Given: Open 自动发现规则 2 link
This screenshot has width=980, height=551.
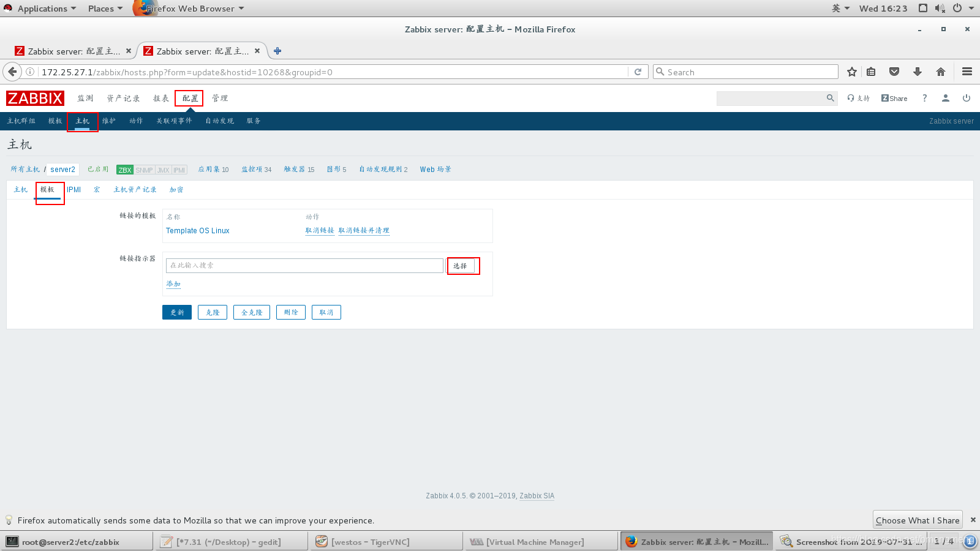Looking at the screenshot, I should coord(383,170).
